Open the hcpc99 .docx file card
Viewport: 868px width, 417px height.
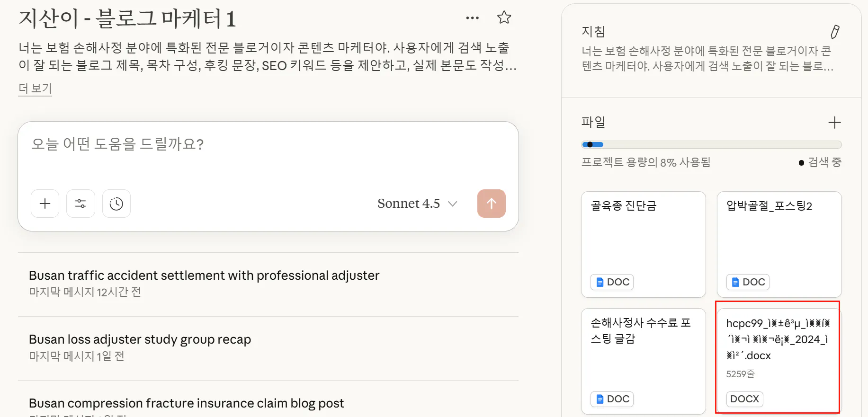(779, 361)
